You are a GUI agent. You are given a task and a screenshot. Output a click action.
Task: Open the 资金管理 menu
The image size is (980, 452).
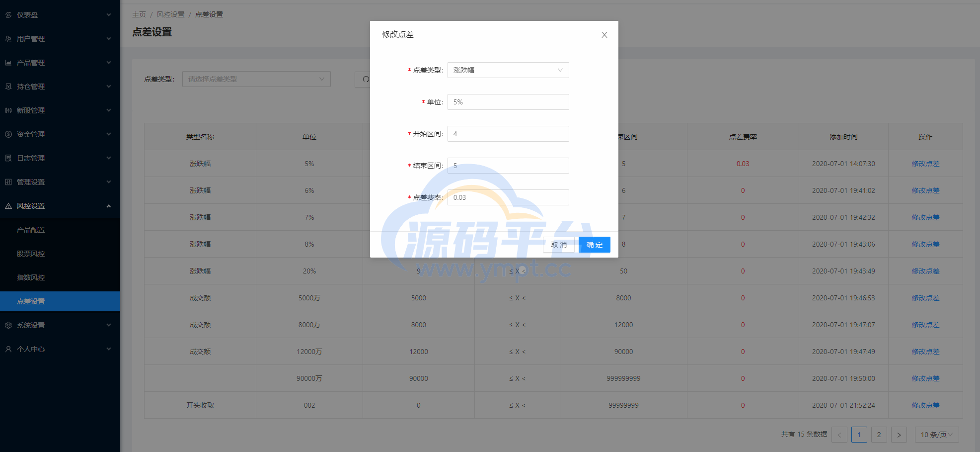60,134
